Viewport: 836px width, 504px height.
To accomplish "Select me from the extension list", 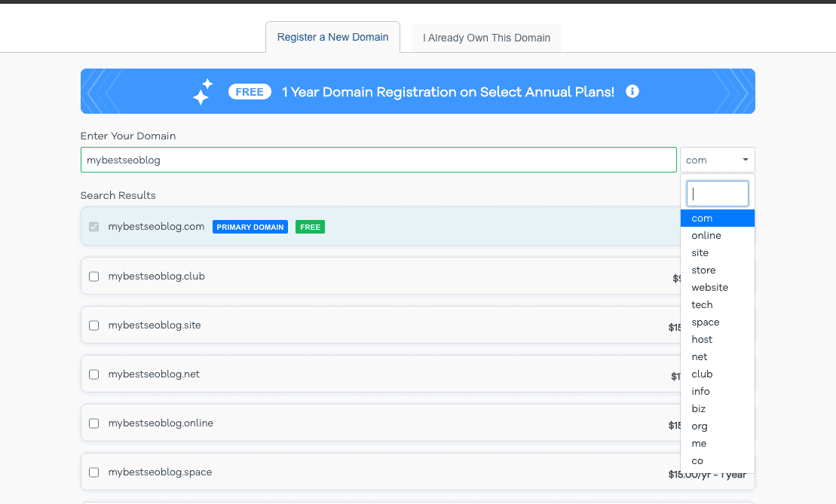I will tap(717, 443).
